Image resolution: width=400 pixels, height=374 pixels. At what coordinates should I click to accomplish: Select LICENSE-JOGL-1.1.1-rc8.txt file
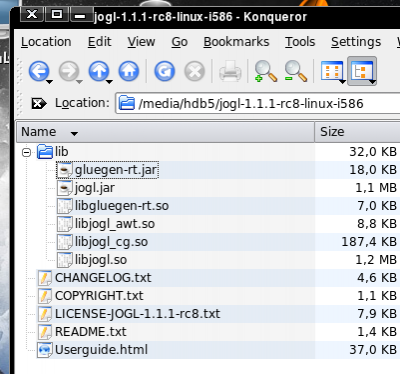[x=137, y=314]
